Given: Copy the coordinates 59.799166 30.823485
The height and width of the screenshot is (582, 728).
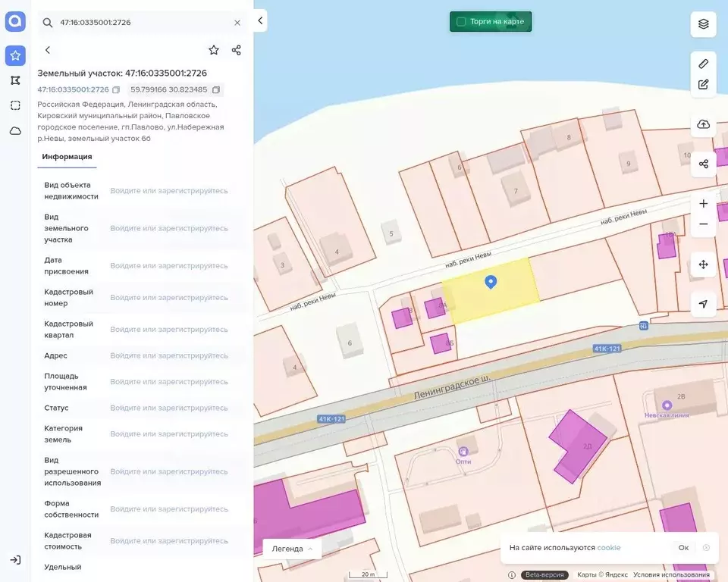Looking at the screenshot, I should (x=216, y=90).
